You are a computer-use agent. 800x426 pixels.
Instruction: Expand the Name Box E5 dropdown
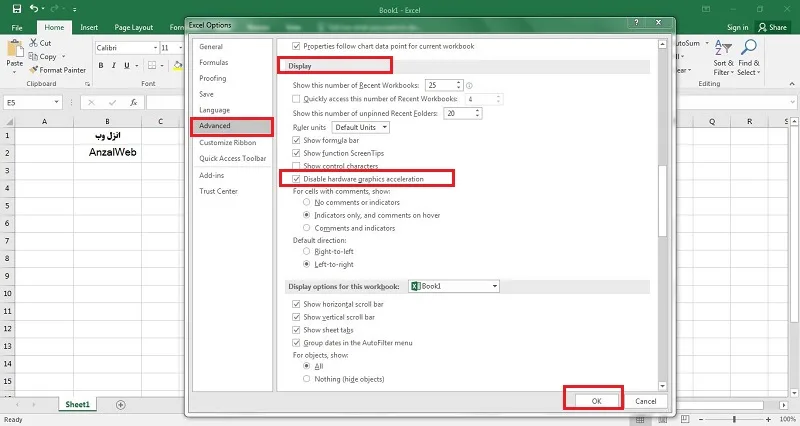click(x=56, y=103)
